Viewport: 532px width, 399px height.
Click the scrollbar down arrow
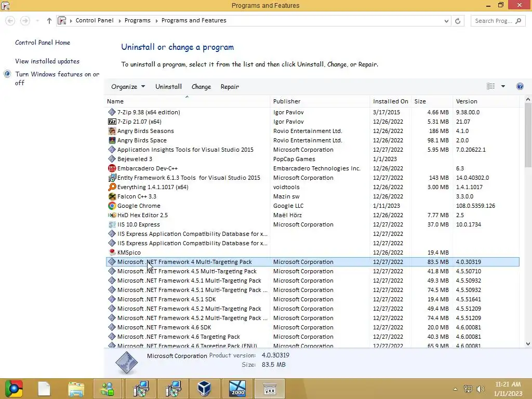pos(528,343)
